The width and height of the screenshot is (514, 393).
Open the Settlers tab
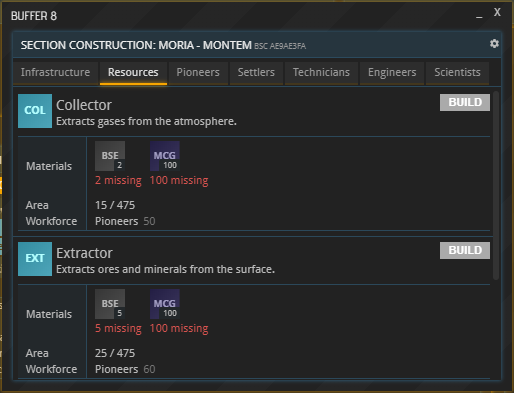pos(256,72)
